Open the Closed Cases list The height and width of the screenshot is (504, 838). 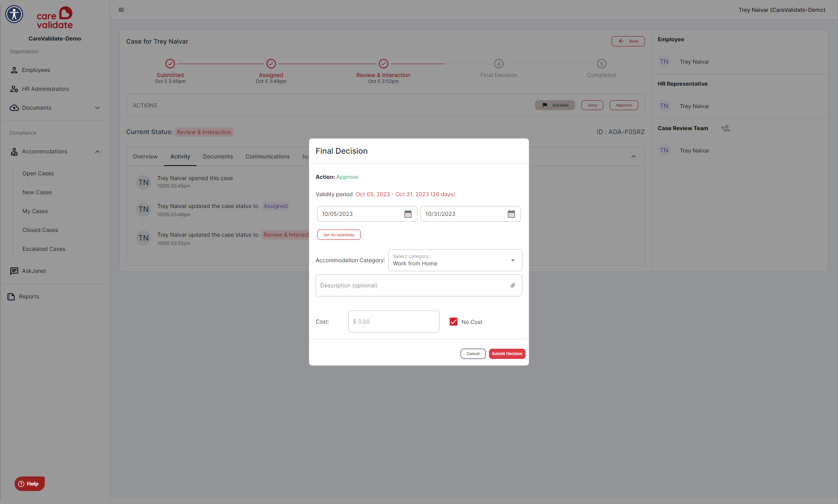pos(40,230)
